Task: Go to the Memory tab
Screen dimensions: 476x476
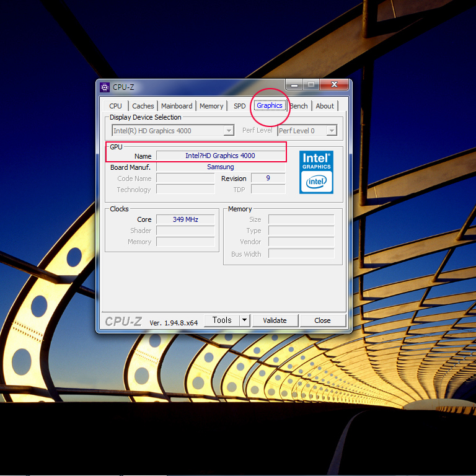Action: pyautogui.click(x=211, y=106)
